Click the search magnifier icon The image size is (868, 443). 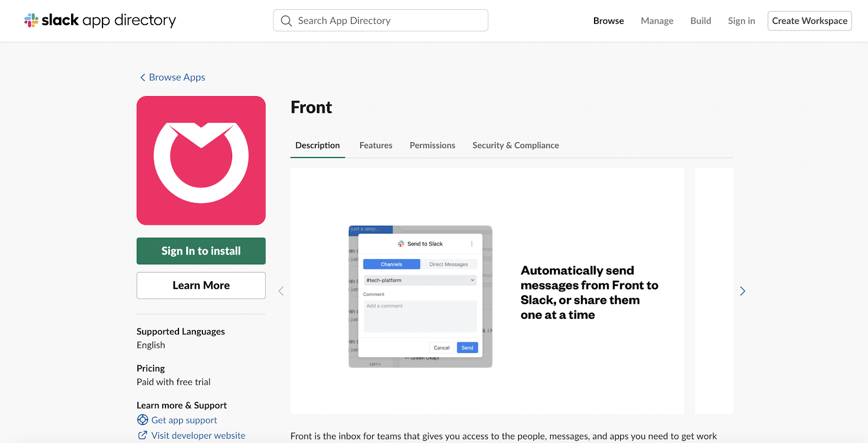click(x=286, y=21)
